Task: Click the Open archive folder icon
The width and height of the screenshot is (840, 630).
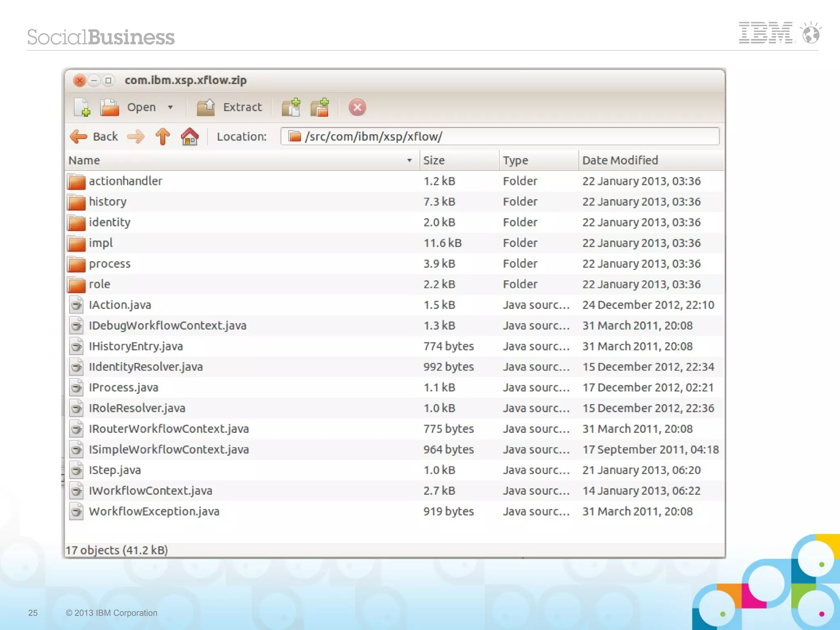Action: click(110, 107)
